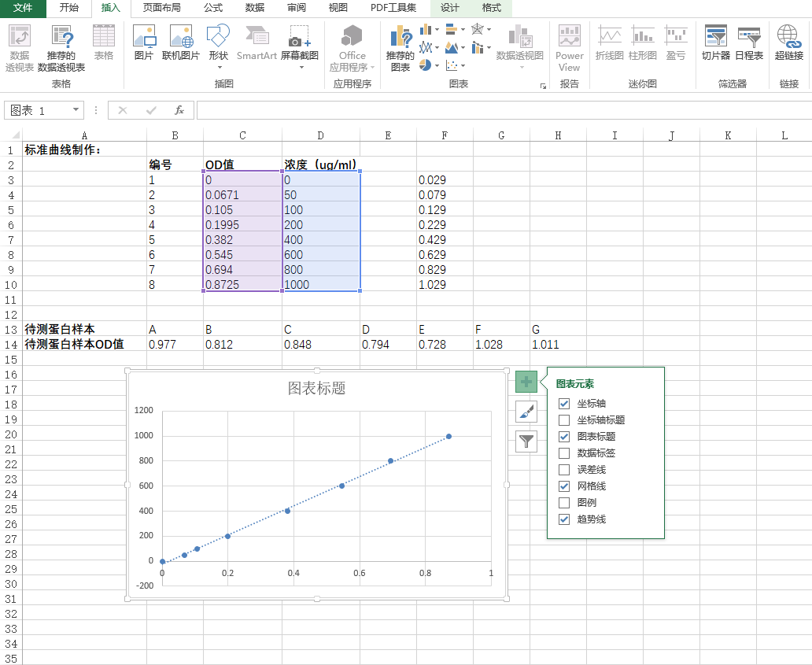Open the 公式 ribbon tab

click(212, 8)
